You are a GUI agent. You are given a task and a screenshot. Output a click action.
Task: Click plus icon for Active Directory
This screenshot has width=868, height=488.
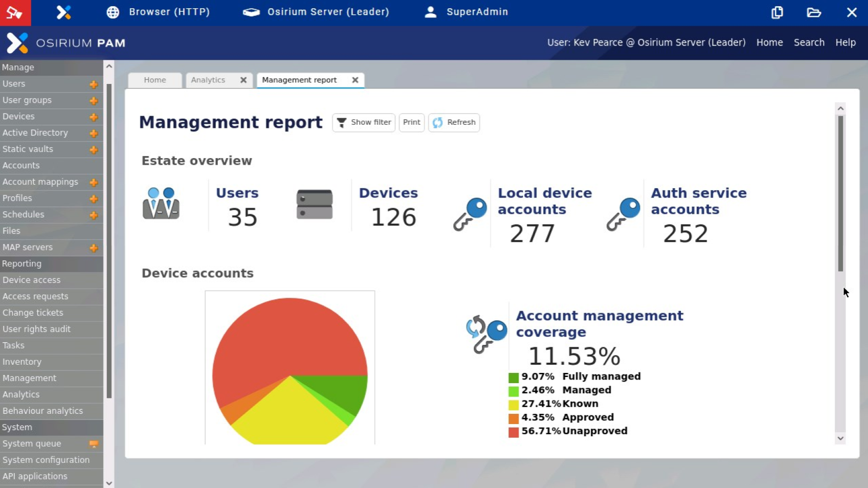(x=94, y=134)
